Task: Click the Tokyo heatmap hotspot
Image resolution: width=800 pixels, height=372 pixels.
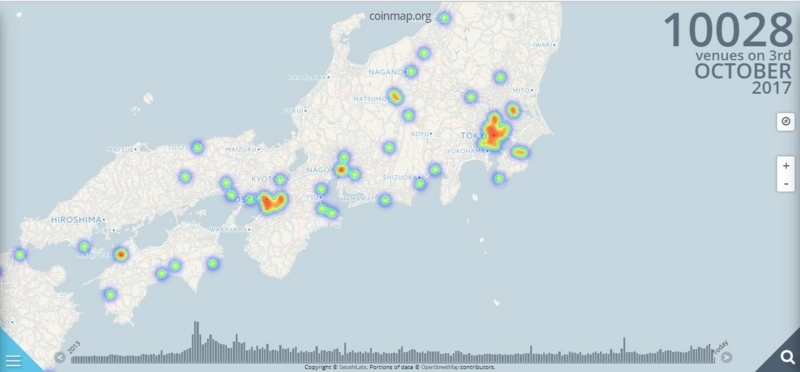Action: [493, 133]
